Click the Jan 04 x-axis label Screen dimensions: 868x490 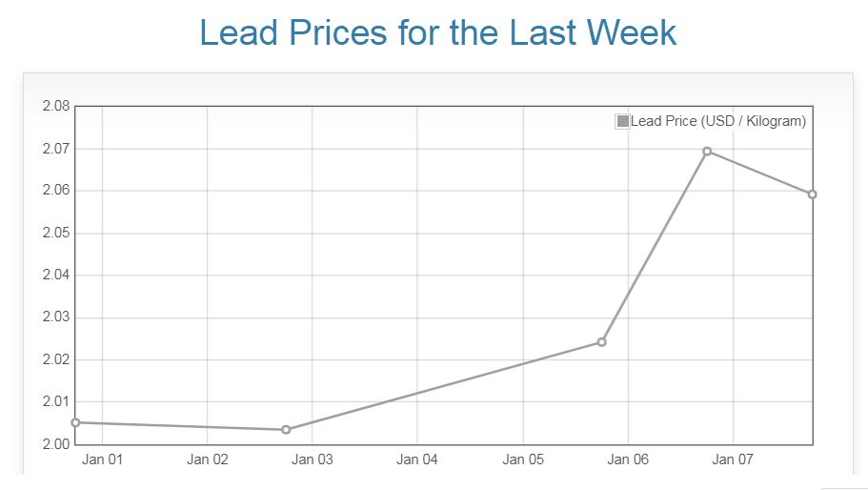[x=417, y=459]
